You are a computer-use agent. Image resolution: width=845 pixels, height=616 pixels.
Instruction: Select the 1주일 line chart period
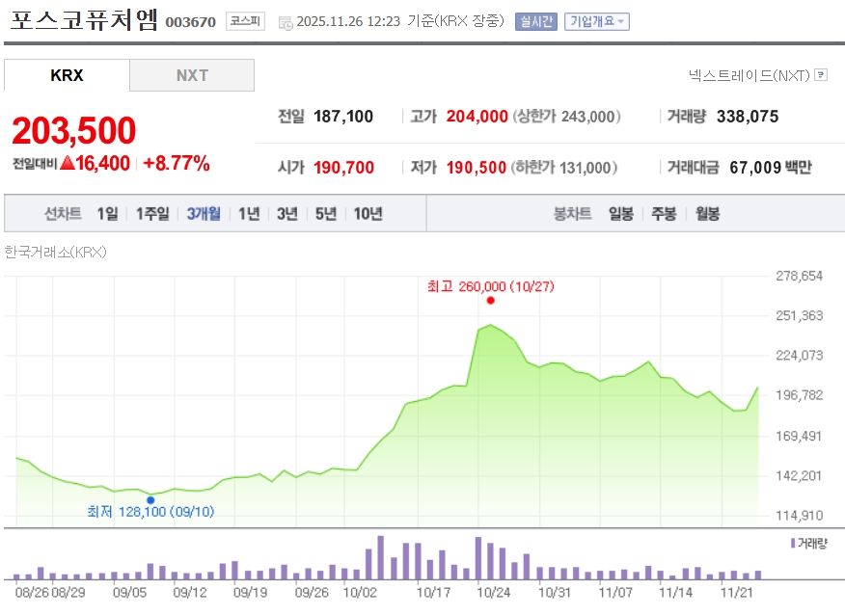pos(152,214)
